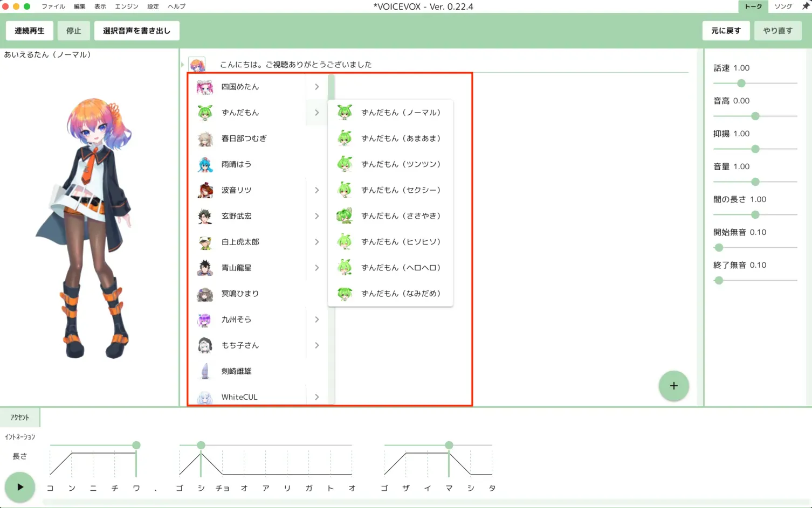Click ずんだもん（ノーマル）style icon
Image resolution: width=812 pixels, height=508 pixels.
pos(345,113)
